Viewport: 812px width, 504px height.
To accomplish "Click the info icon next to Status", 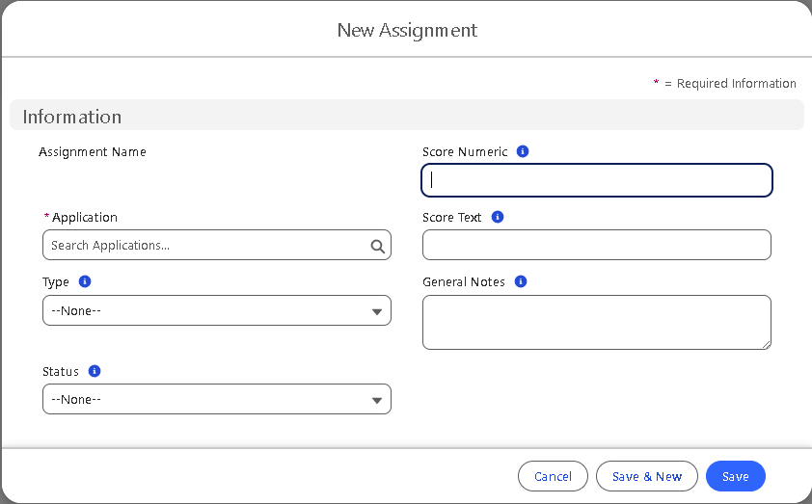I will point(95,371).
